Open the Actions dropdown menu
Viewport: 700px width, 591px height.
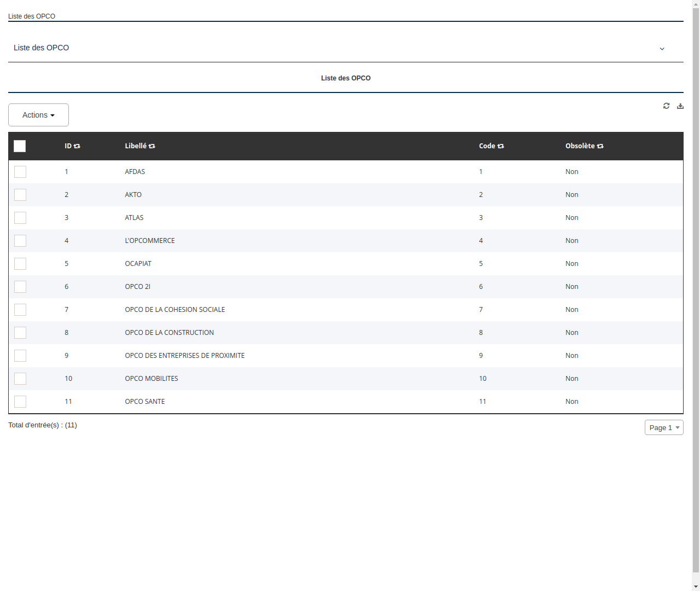pos(38,115)
